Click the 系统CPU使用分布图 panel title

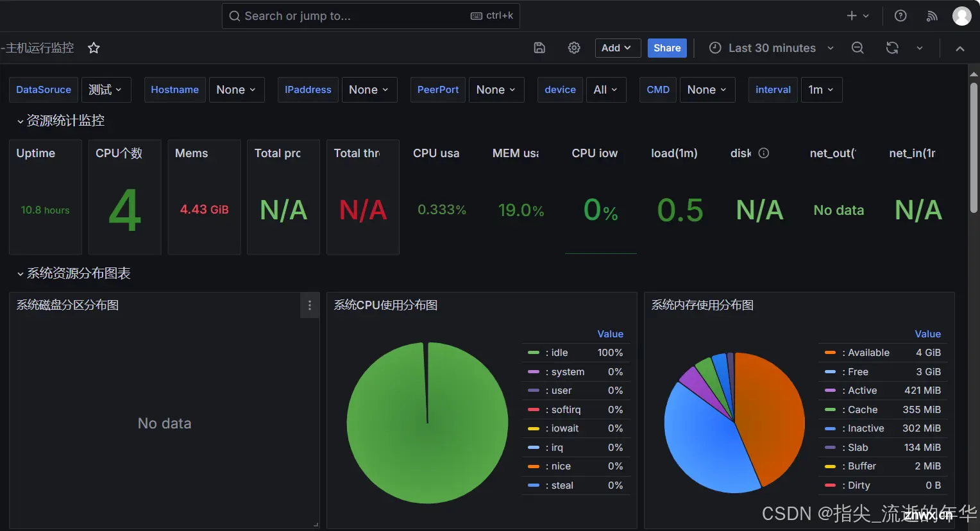(x=386, y=305)
